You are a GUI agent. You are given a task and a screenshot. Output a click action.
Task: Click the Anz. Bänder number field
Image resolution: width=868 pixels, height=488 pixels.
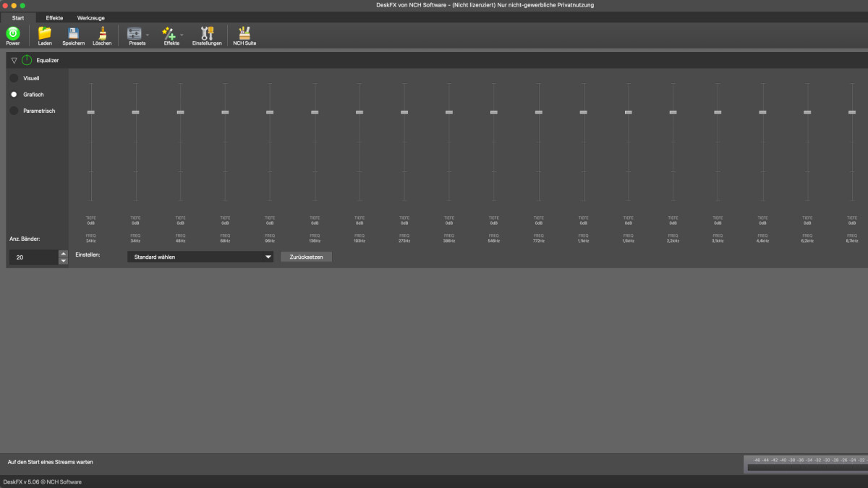point(33,257)
